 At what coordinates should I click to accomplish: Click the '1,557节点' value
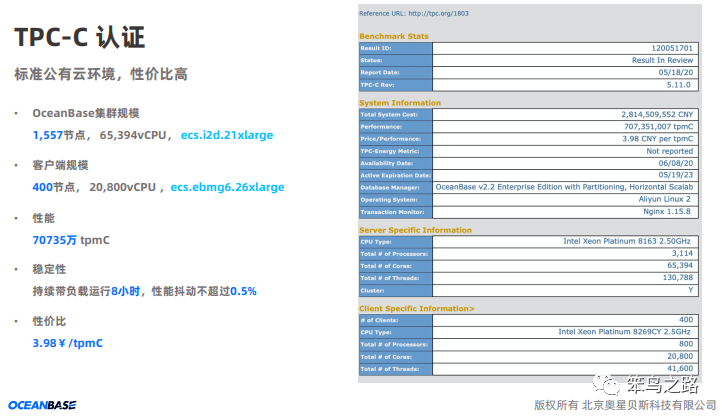pyautogui.click(x=58, y=135)
